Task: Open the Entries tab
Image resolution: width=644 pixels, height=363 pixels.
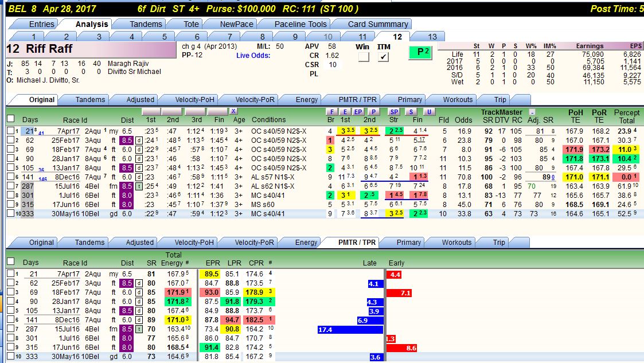Action: point(41,24)
